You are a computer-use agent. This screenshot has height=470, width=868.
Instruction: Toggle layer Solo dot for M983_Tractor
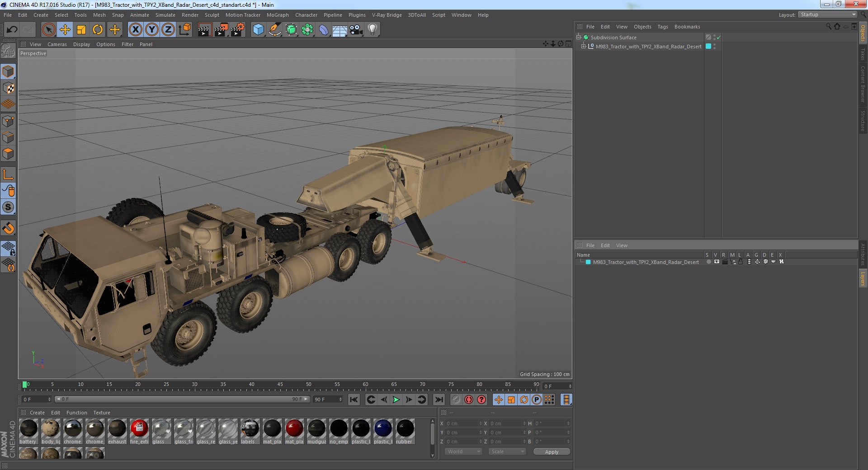[708, 262]
